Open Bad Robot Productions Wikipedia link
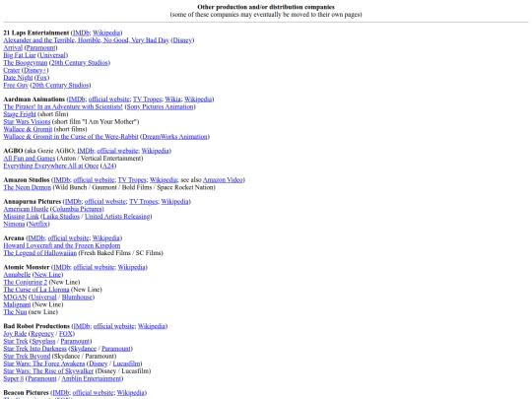532x399 pixels. click(x=152, y=327)
